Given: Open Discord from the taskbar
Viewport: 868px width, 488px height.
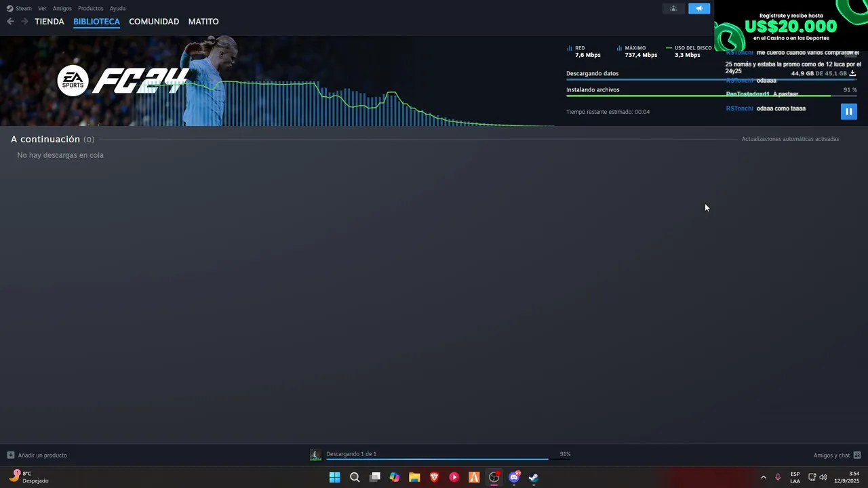Looking at the screenshot, I should 514,477.
